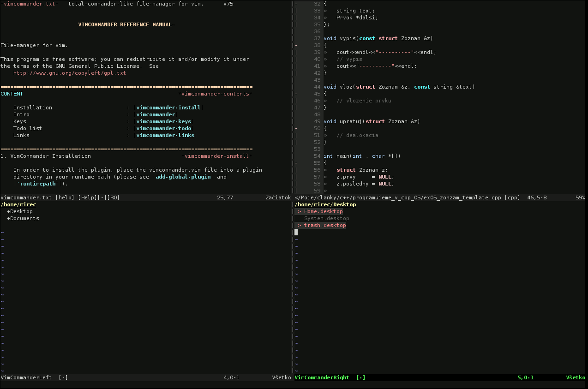Place cursor on 'z.prvy = NULL;' line
The height and width of the screenshot is (389, 588).
coord(365,177)
